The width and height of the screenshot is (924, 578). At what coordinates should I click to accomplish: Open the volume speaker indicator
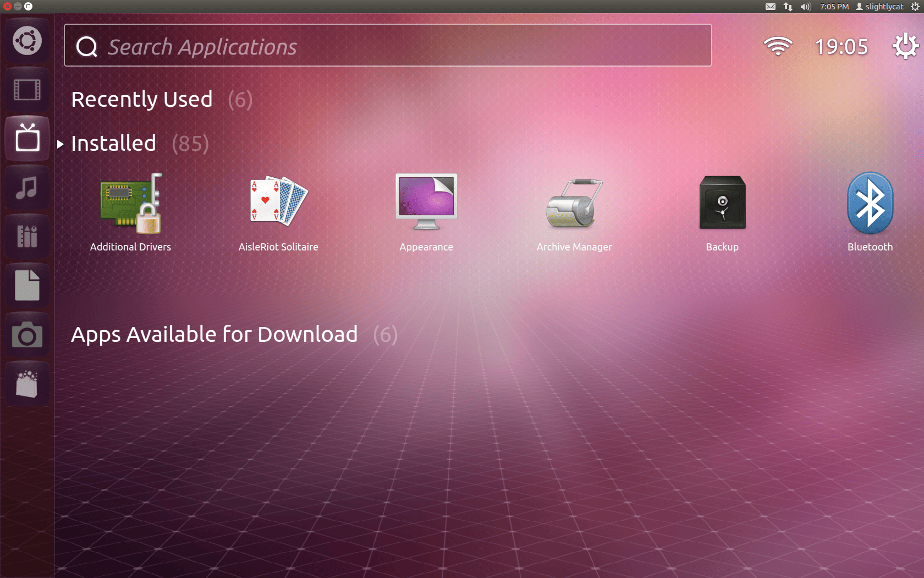[x=806, y=7]
